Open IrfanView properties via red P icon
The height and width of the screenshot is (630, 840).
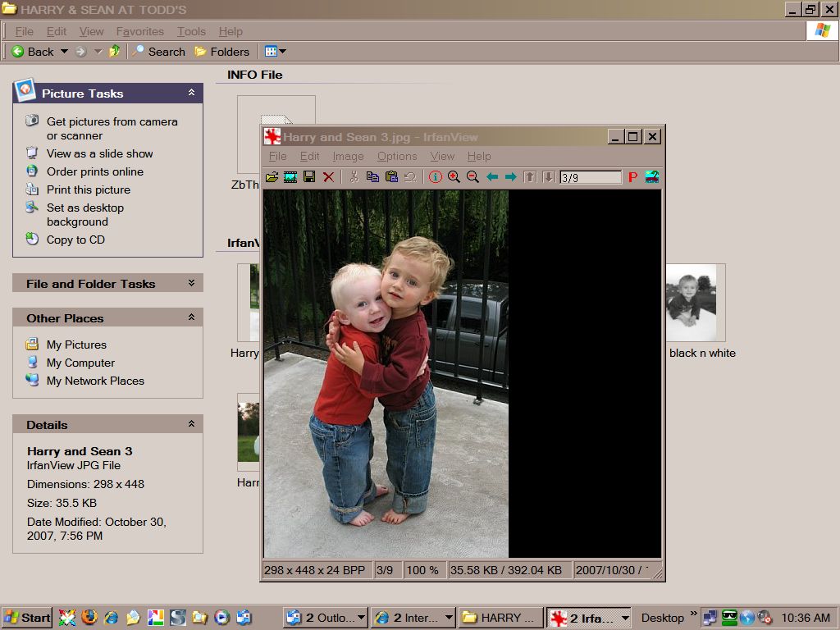(x=632, y=176)
